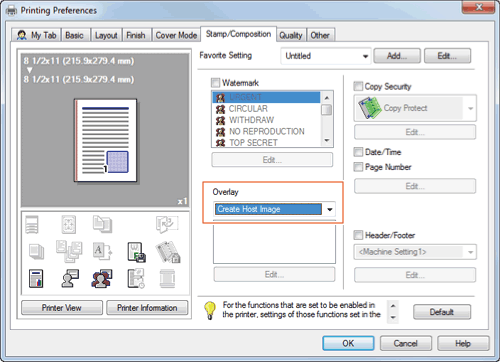Click the hint text scroll-down arrow
This screenshot has width=500, height=362.
pyautogui.click(x=393, y=318)
